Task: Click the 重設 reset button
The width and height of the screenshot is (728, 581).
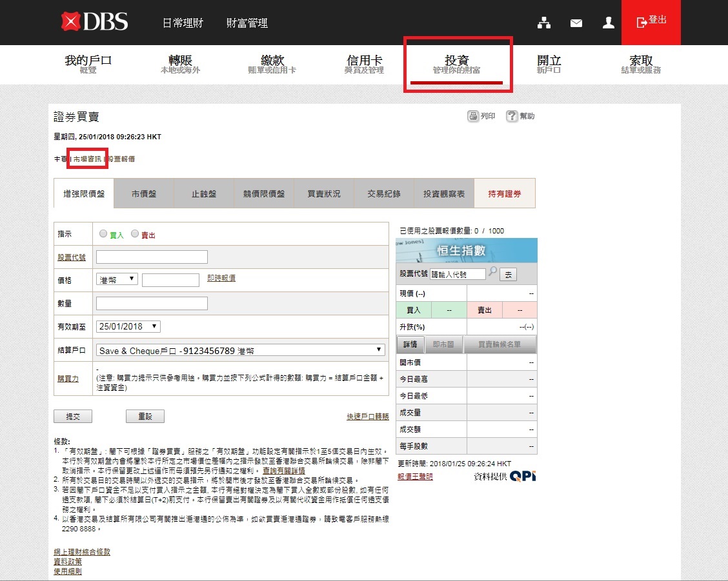Action: pyautogui.click(x=145, y=417)
